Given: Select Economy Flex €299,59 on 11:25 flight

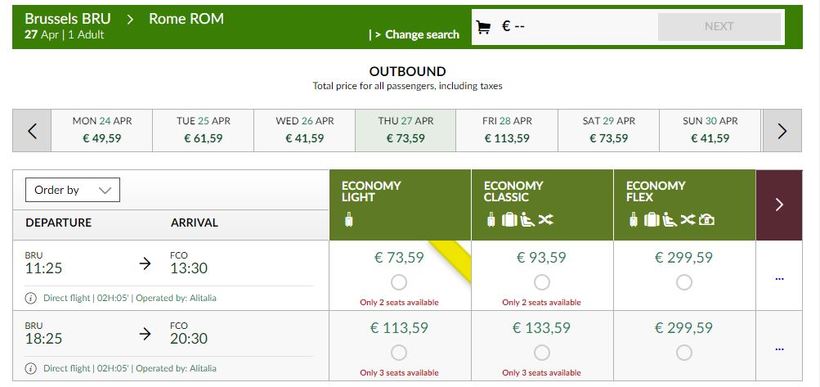Looking at the screenshot, I should (x=684, y=283).
